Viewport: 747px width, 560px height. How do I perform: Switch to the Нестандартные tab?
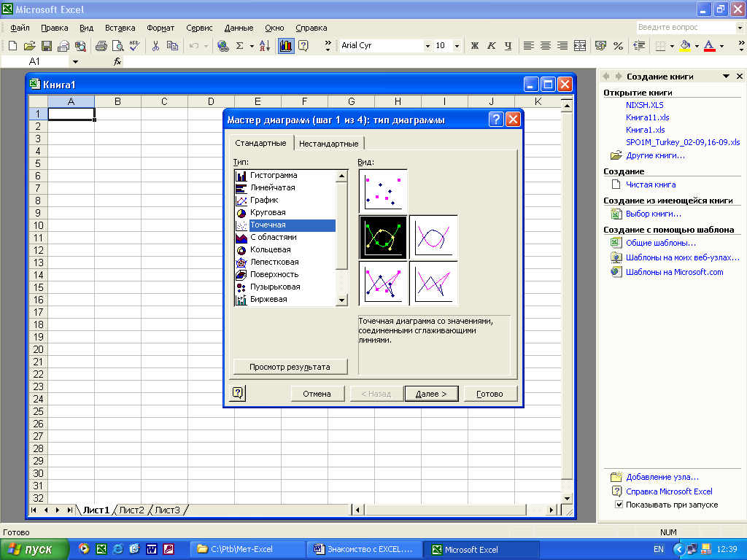click(329, 144)
